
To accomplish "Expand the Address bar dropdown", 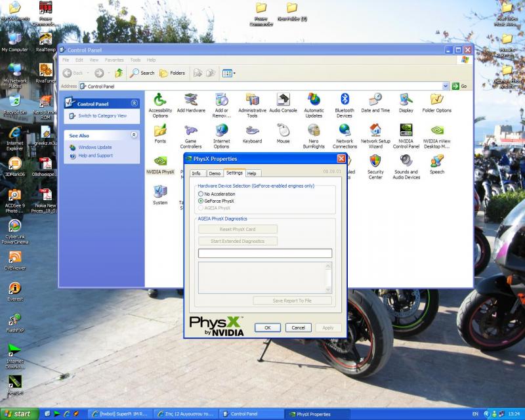I will [x=446, y=86].
